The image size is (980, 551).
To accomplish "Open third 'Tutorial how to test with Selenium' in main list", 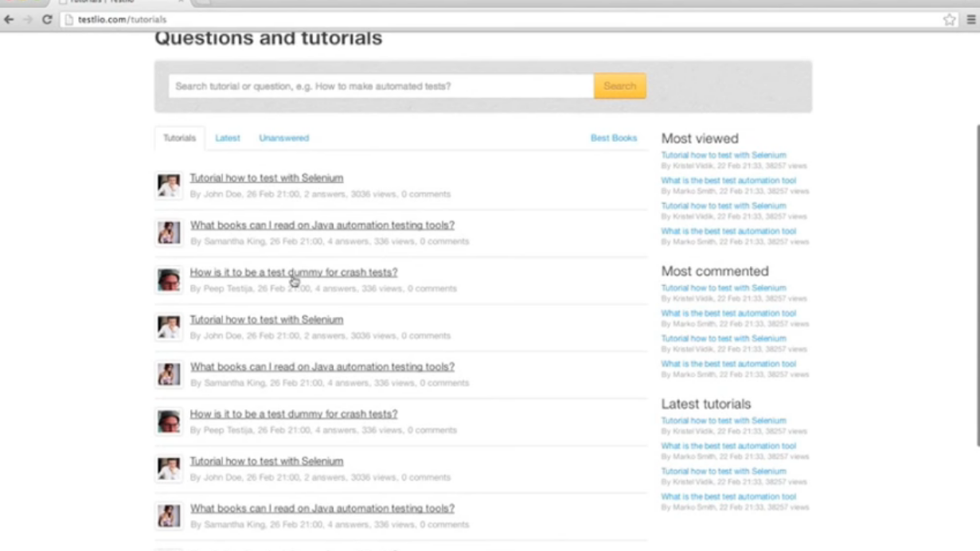I will [267, 461].
